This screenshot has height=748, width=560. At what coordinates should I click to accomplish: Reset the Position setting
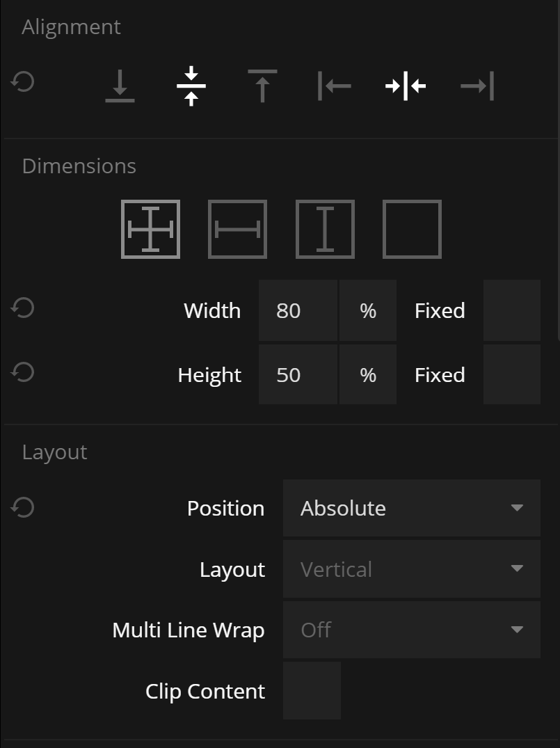click(23, 507)
